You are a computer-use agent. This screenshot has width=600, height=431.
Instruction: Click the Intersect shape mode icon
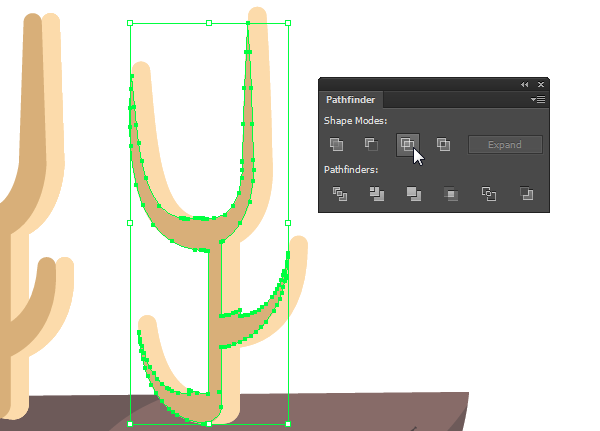pos(408,145)
